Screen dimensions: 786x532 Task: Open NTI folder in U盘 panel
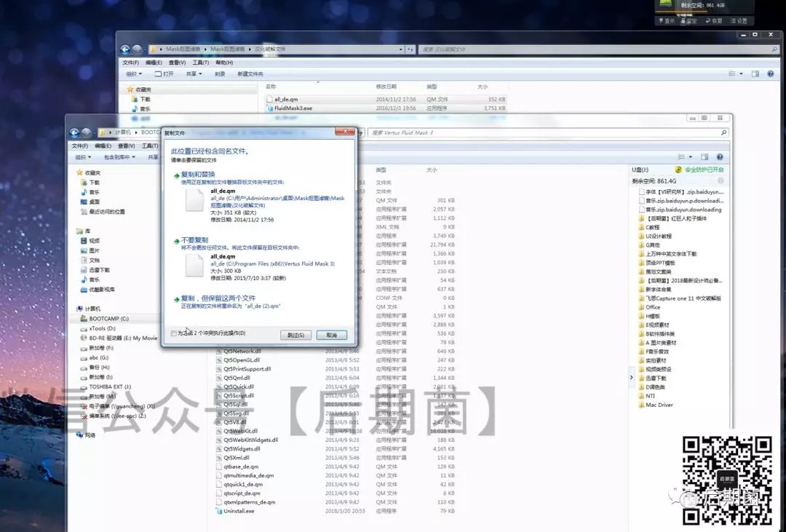tap(650, 396)
